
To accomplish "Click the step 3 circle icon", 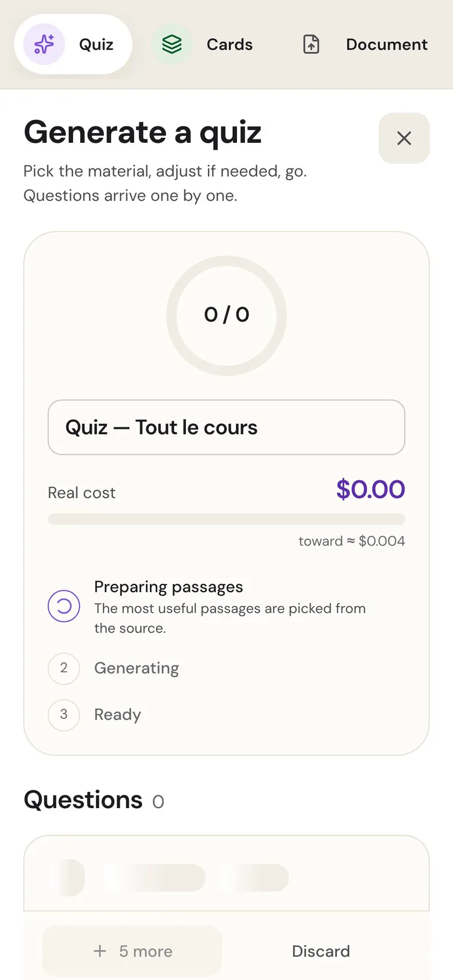I will [64, 714].
